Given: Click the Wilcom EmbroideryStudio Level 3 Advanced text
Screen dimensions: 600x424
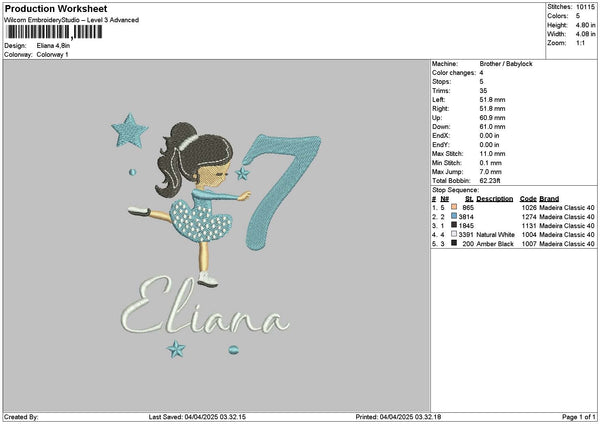Looking at the screenshot, I should [71, 20].
